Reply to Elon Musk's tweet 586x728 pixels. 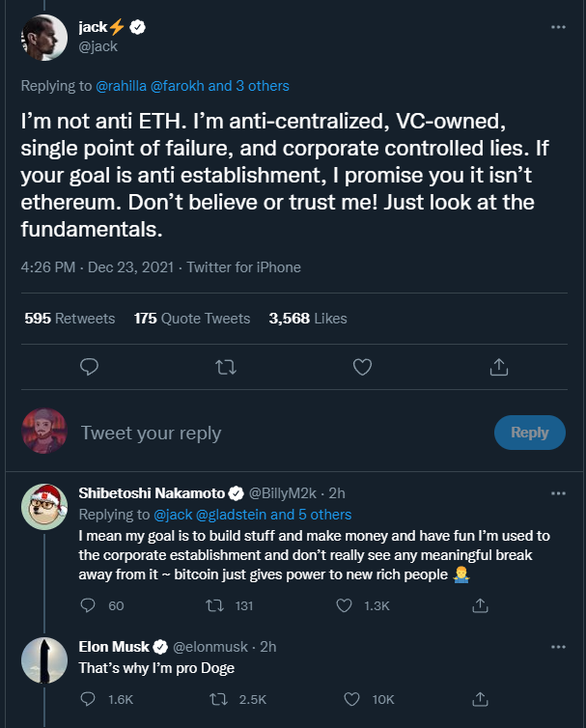[90, 698]
